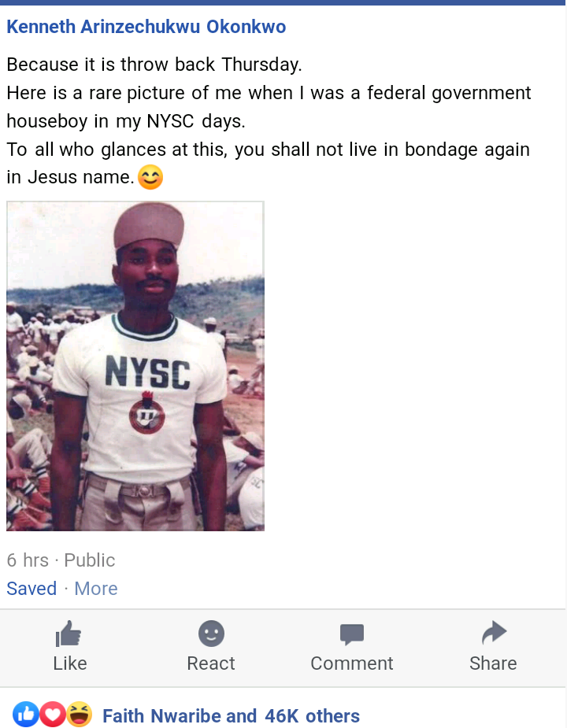Click the red heart reaction icon
The image size is (567, 728).
click(52, 714)
